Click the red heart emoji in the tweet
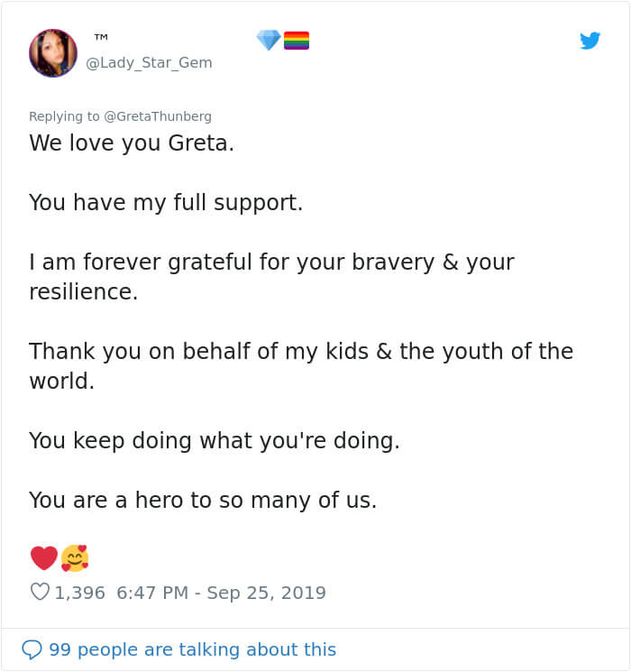 click(x=43, y=557)
